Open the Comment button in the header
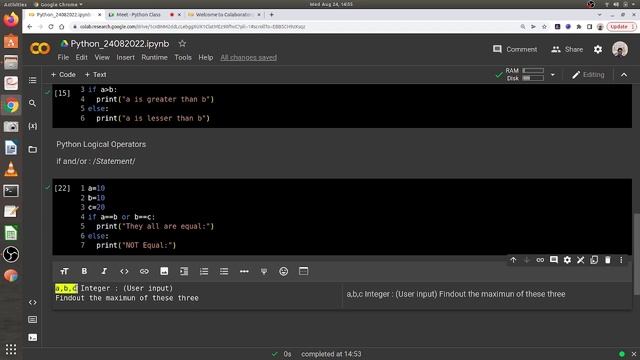The image size is (640, 360). pyautogui.click(x=515, y=49)
